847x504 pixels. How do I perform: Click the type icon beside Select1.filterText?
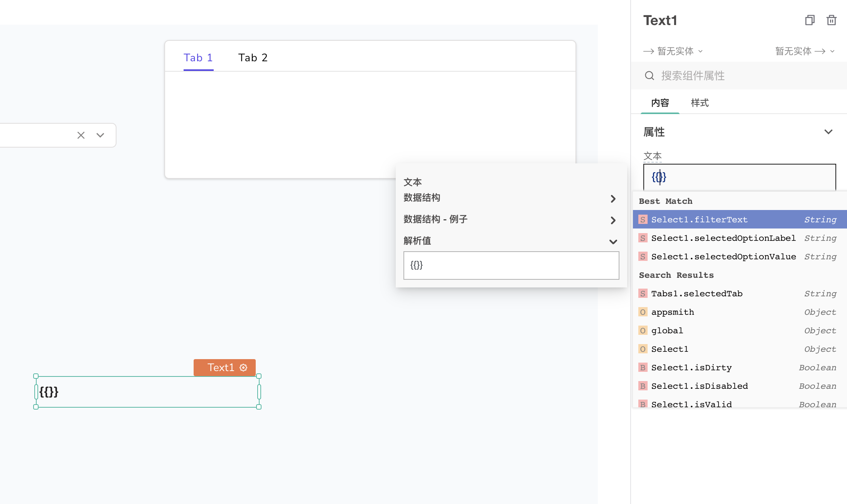pyautogui.click(x=643, y=220)
